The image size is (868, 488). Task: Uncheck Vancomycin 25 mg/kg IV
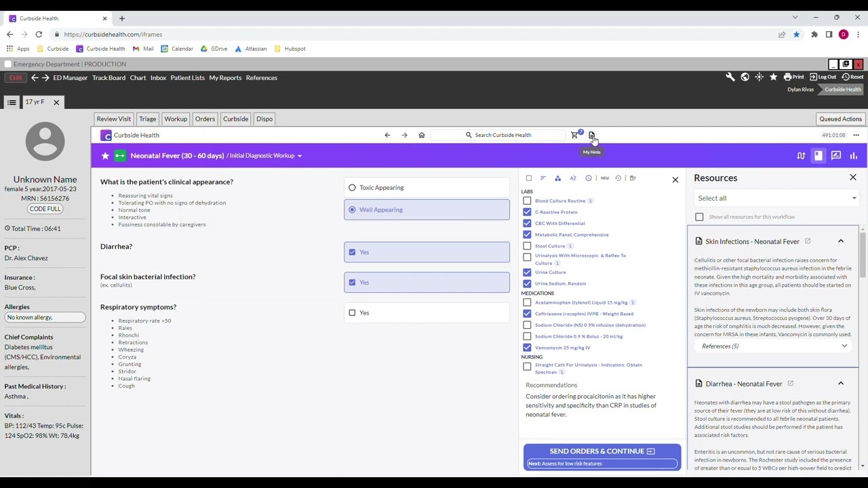tap(527, 348)
